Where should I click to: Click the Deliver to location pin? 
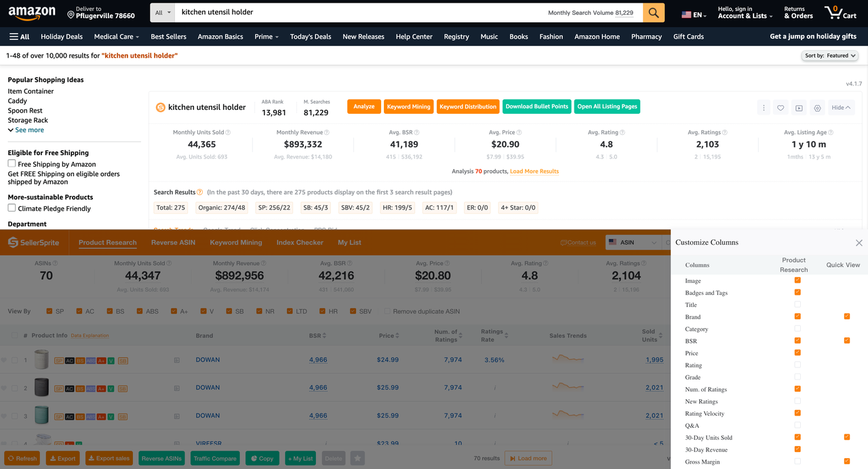(71, 14)
